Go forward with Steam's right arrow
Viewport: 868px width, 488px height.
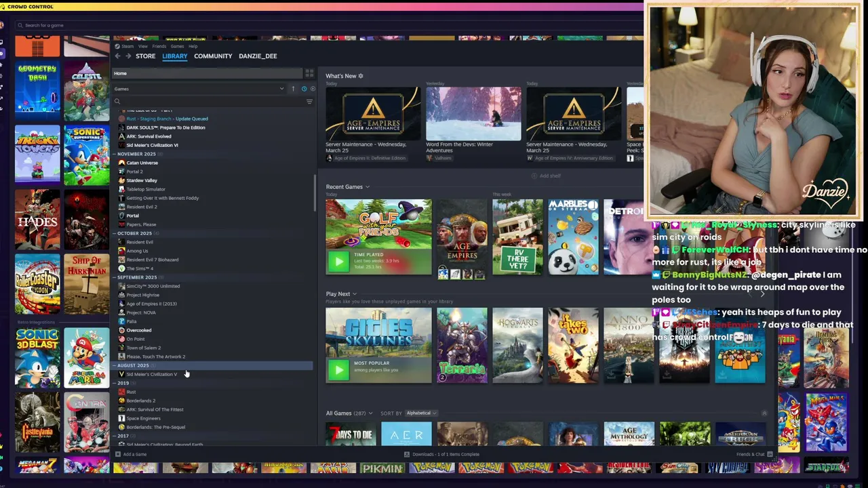click(128, 56)
